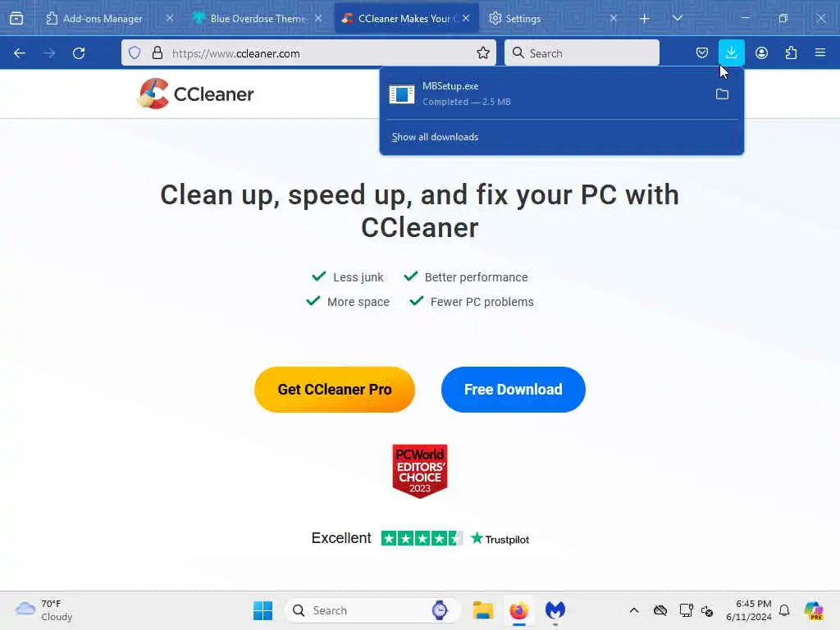Open notifications bell icon
840x630 pixels.
click(x=784, y=610)
